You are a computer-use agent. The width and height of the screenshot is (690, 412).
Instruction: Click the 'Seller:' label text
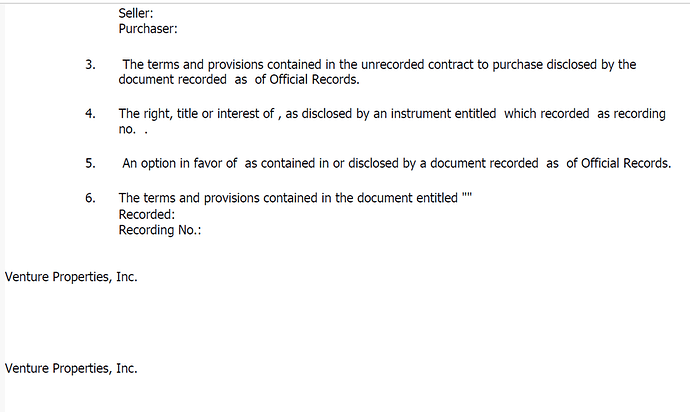coord(136,13)
